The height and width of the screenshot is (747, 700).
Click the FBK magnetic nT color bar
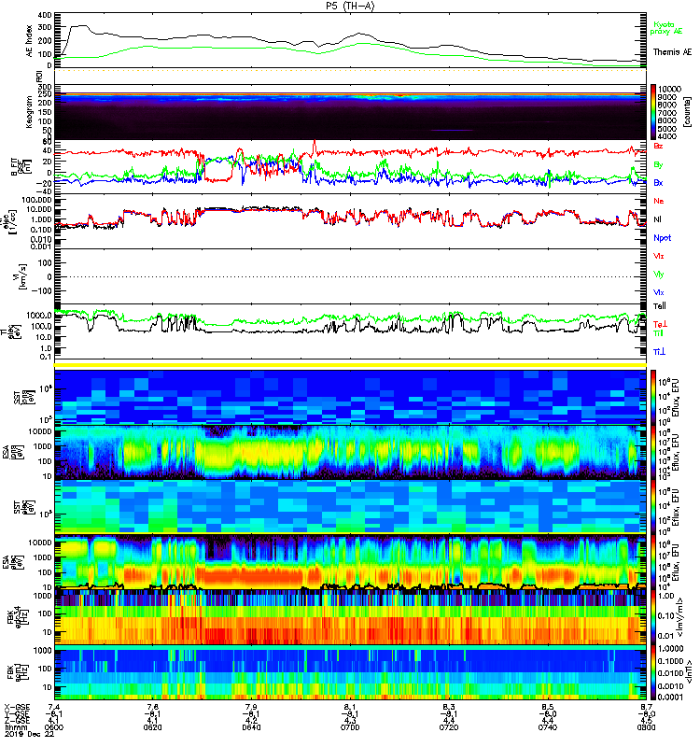(x=653, y=672)
